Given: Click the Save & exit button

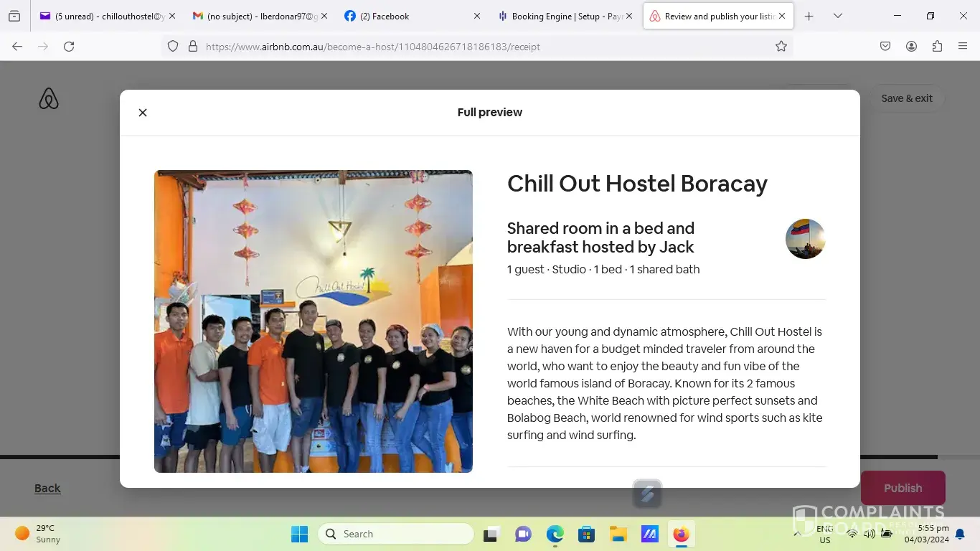Looking at the screenshot, I should click(907, 98).
